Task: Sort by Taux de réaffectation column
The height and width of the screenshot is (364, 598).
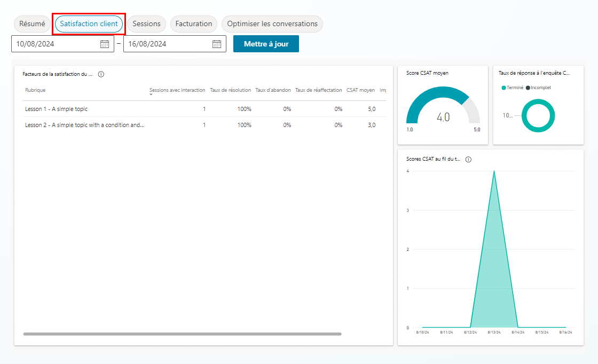Action: point(318,90)
